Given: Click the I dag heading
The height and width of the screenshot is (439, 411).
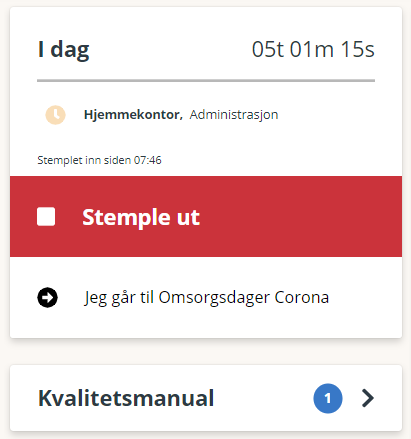Looking at the screenshot, I should pyautogui.click(x=63, y=50).
